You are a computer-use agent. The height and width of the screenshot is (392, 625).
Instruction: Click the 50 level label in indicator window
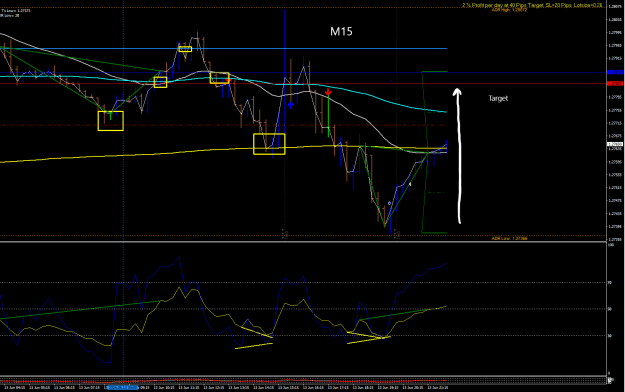click(x=610, y=309)
